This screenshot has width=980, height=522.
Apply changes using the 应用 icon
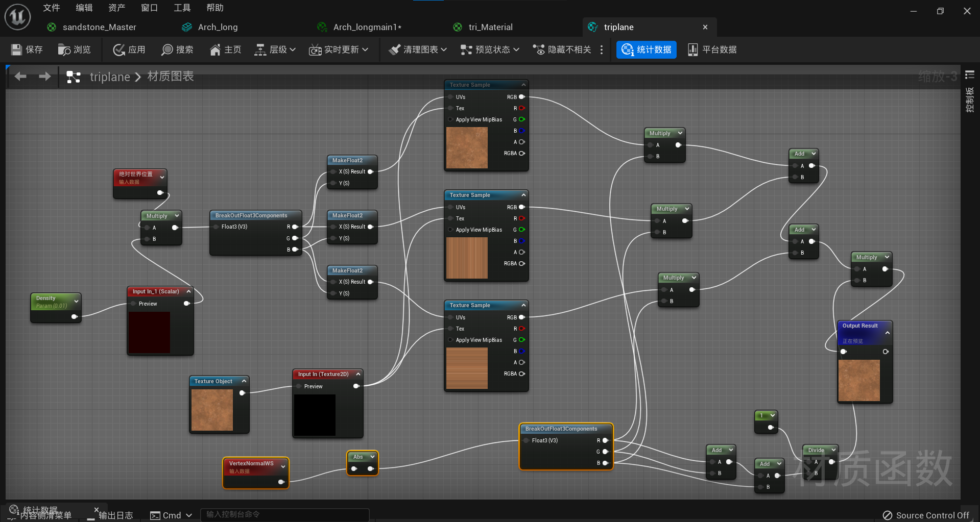click(119, 49)
